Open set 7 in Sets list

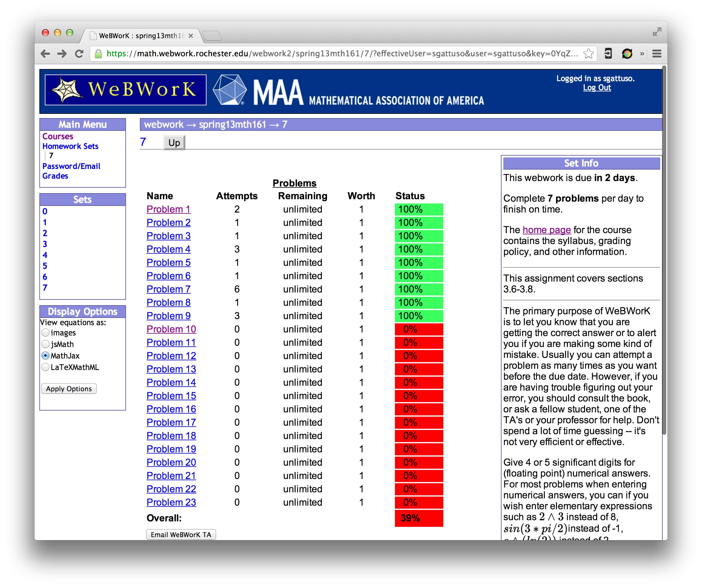pos(45,287)
